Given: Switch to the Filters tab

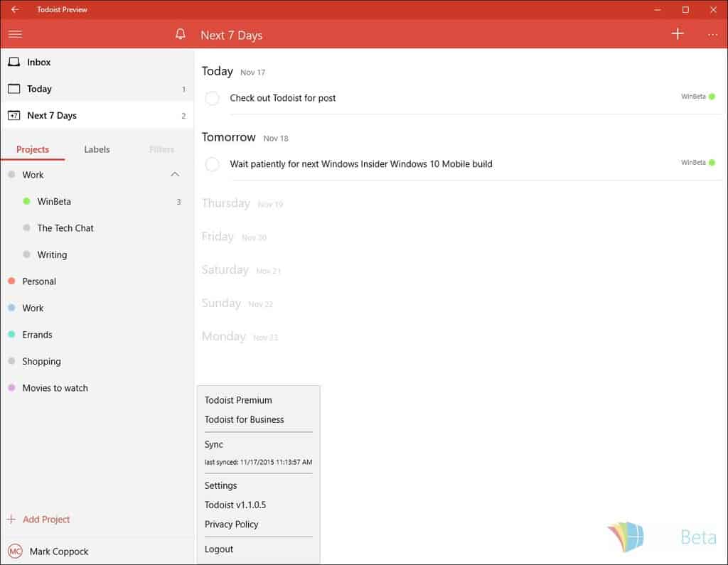Looking at the screenshot, I should (161, 149).
